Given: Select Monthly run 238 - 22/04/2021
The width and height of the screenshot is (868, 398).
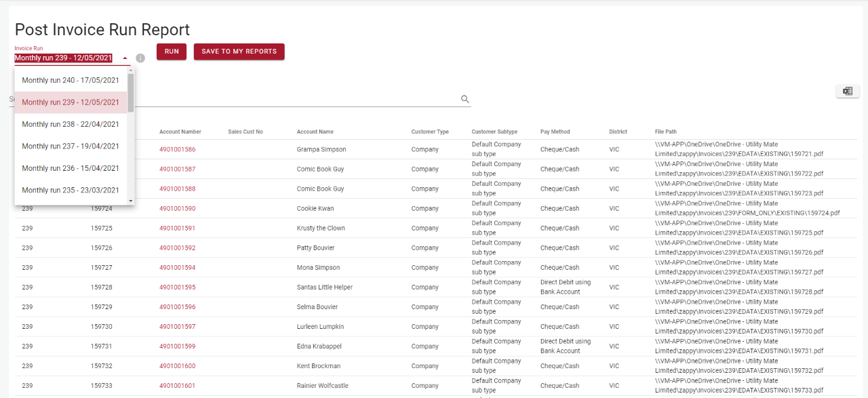Looking at the screenshot, I should point(71,124).
